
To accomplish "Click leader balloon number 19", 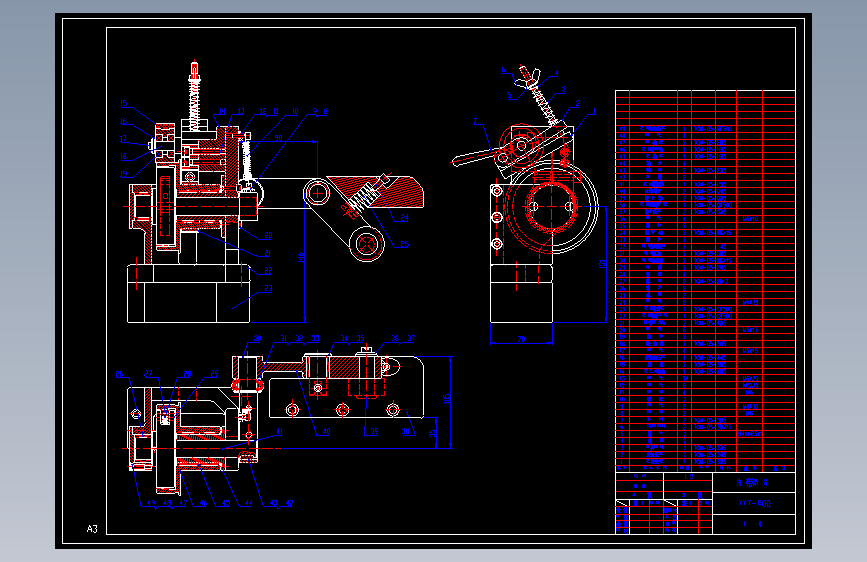I will coord(123,174).
